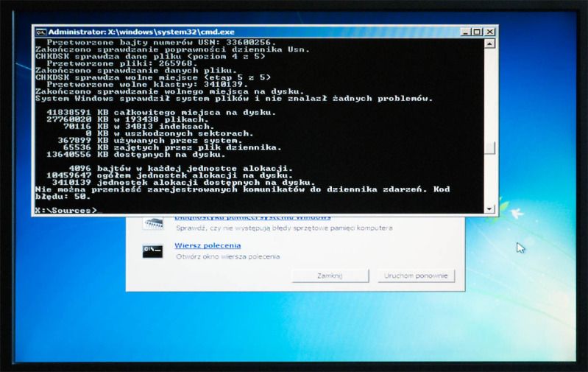This screenshot has width=588, height=372.
Task: Open the cmd.exe title bar system icon
Action: click(x=41, y=32)
